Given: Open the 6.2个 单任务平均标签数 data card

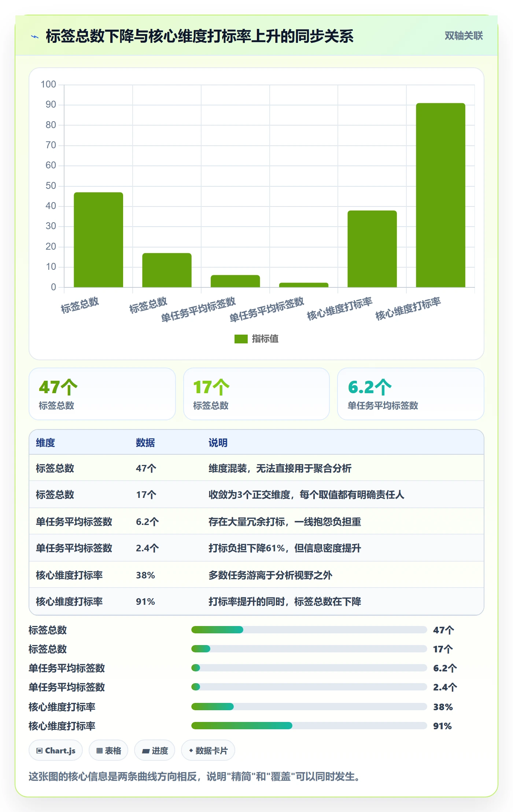Looking at the screenshot, I should tap(410, 394).
